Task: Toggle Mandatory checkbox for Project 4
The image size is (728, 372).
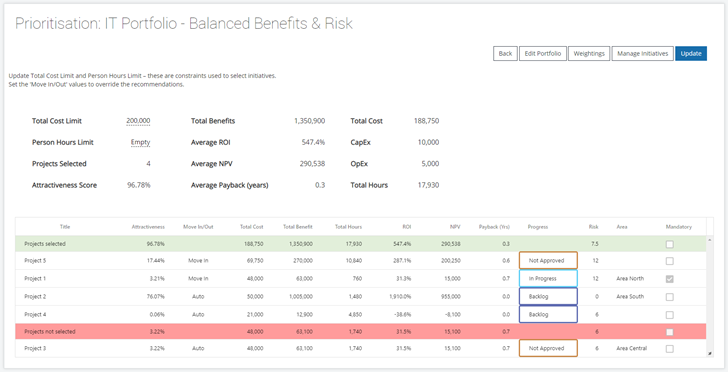Action: coord(670,315)
